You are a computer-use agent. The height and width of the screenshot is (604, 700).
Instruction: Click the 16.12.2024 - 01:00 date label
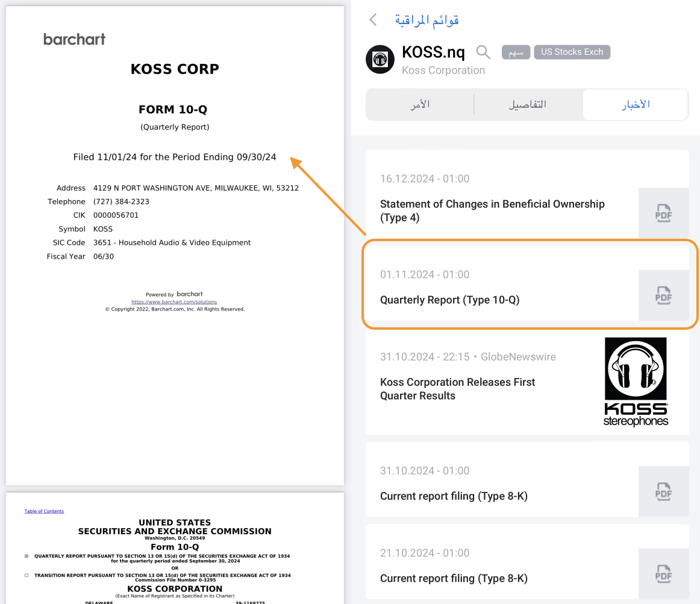425,178
